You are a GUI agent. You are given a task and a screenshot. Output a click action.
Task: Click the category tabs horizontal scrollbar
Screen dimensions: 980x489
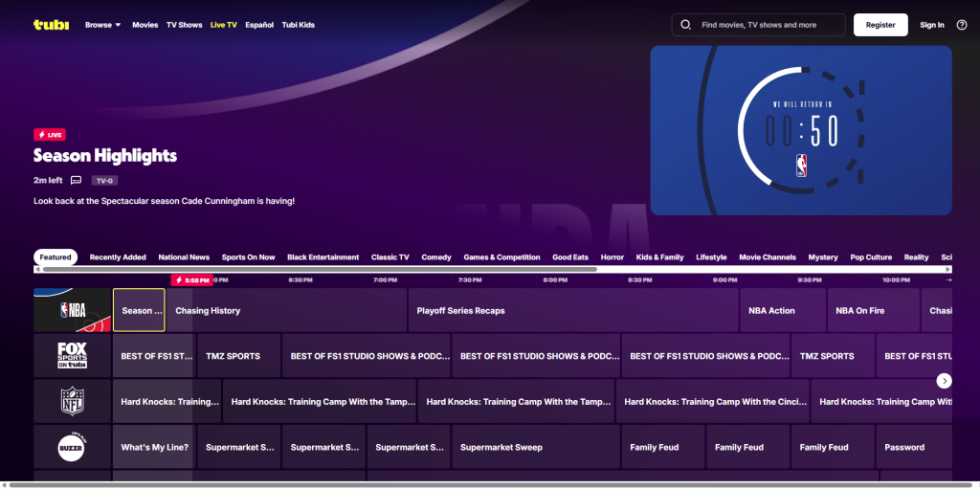320,270
